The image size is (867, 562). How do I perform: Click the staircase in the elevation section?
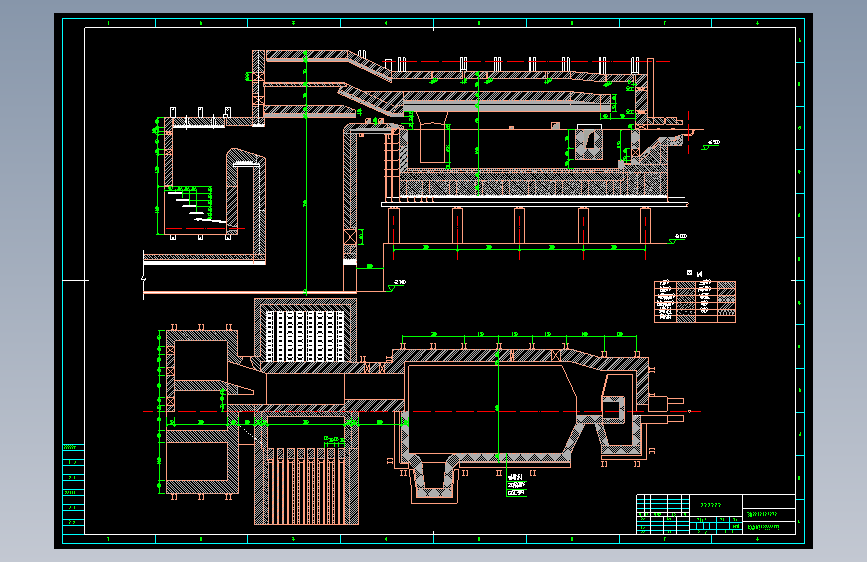(x=196, y=205)
